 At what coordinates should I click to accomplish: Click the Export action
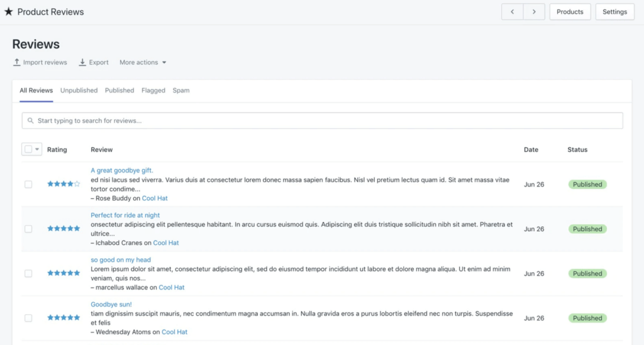[94, 62]
